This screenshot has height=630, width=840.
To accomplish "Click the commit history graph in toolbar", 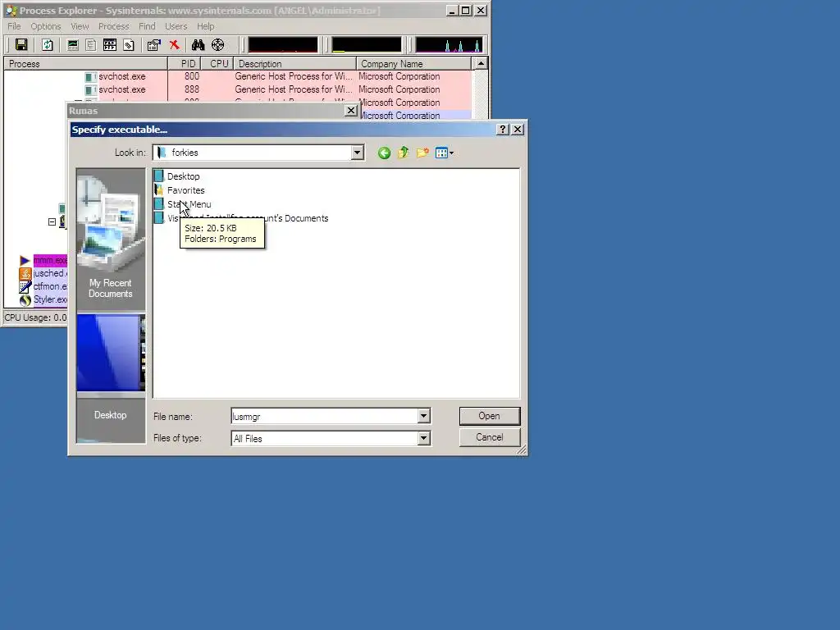I will coord(367,45).
